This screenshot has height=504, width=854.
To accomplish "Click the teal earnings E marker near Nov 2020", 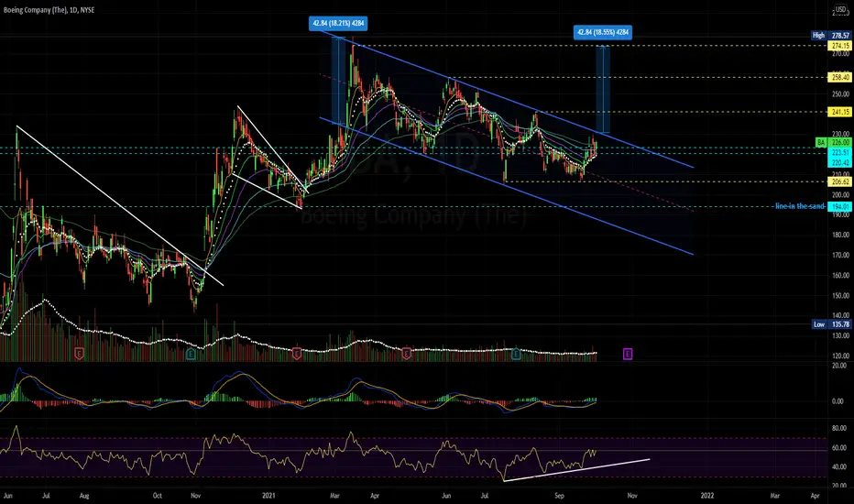I will (191, 354).
